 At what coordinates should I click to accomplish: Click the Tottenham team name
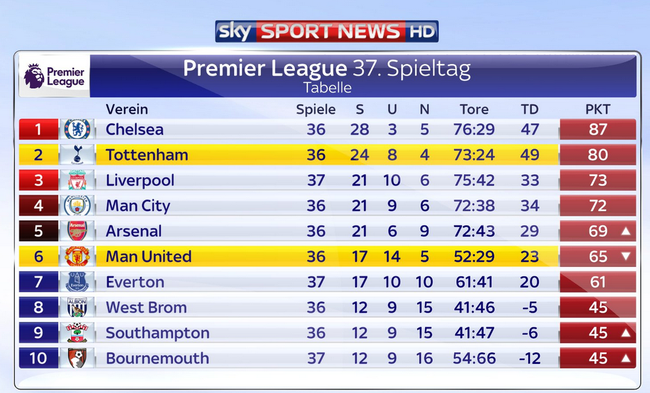point(147,155)
